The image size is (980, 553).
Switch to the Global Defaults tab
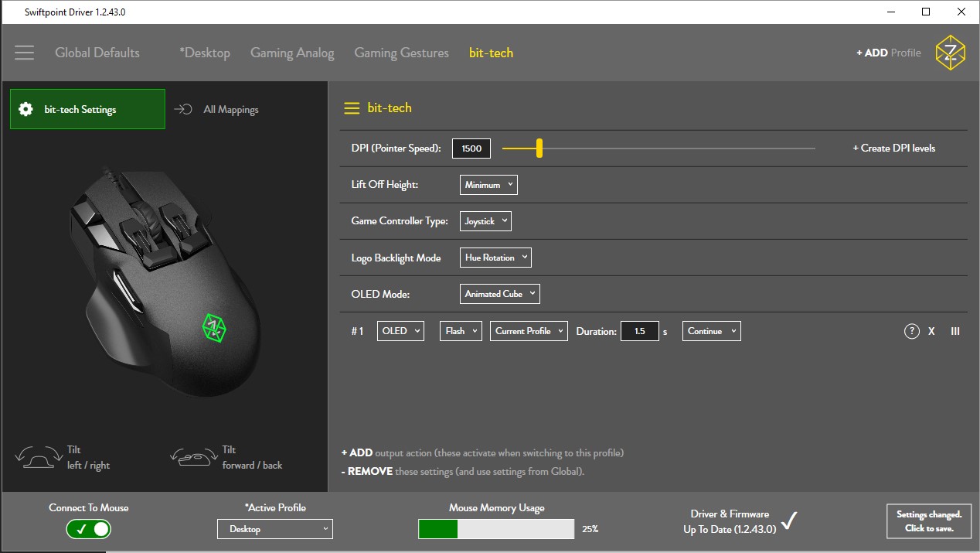97,53
